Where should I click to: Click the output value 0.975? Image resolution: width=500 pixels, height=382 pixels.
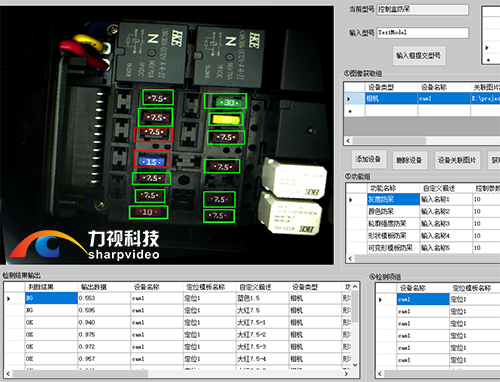click(104, 334)
